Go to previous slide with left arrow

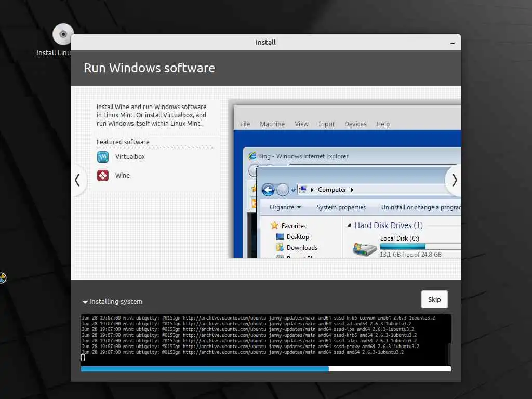[x=77, y=180]
